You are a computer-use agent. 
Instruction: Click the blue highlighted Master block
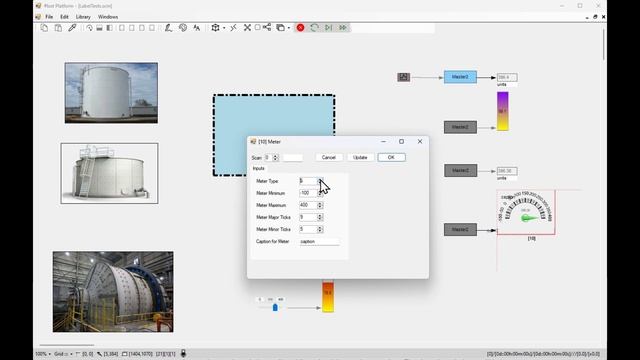click(x=460, y=77)
